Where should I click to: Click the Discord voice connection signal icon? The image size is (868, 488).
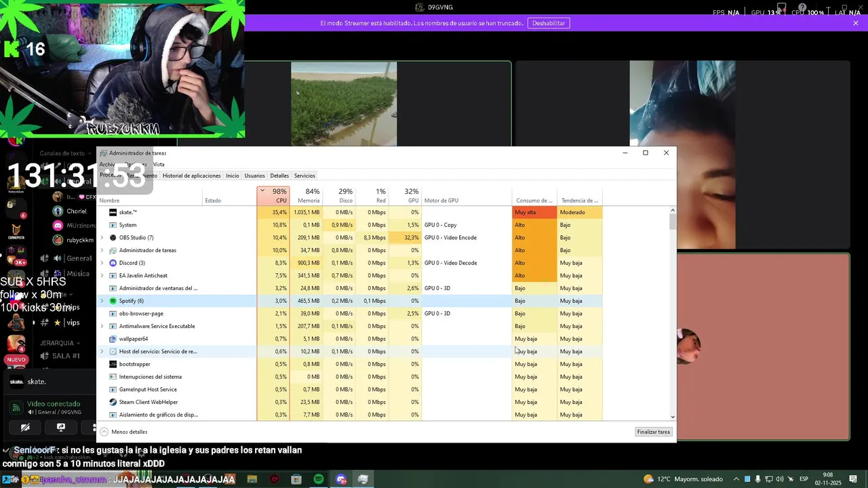pyautogui.click(x=16, y=408)
